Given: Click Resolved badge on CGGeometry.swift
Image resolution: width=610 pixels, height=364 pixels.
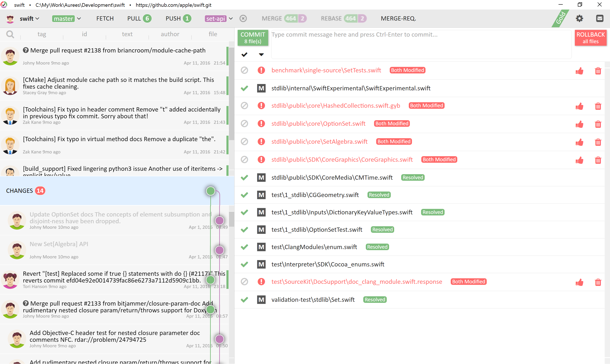Looking at the screenshot, I should (x=379, y=195).
